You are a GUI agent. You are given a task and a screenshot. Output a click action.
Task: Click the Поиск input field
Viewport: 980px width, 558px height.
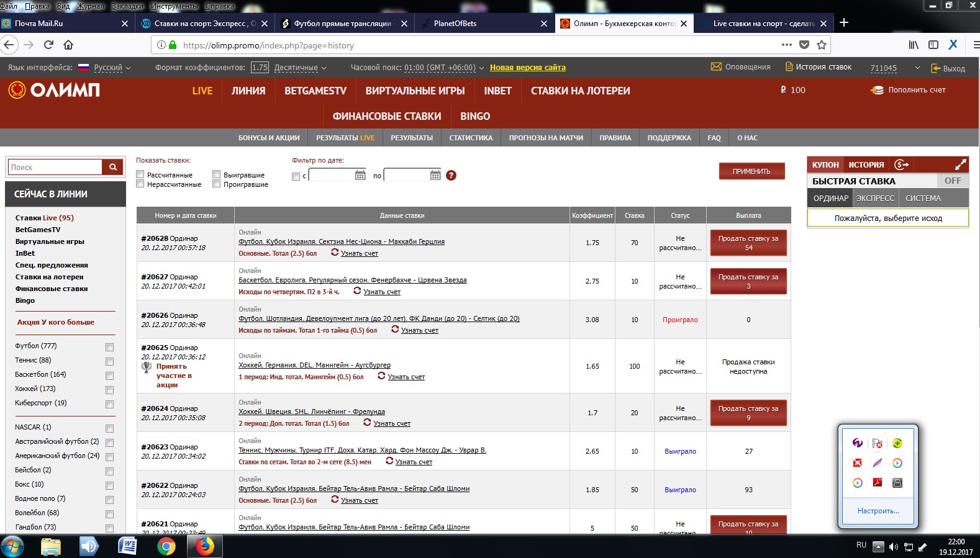pos(55,167)
